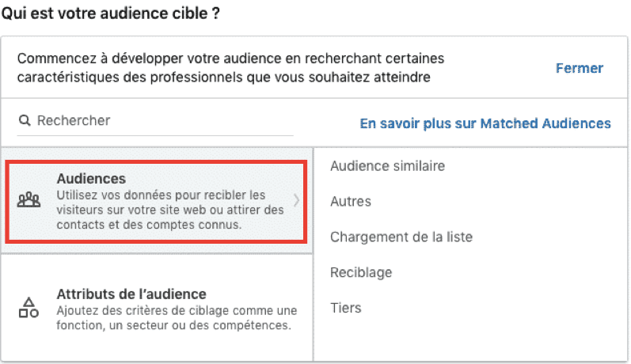Click the magnifying glass search icon
The width and height of the screenshot is (631, 364).
(25, 120)
